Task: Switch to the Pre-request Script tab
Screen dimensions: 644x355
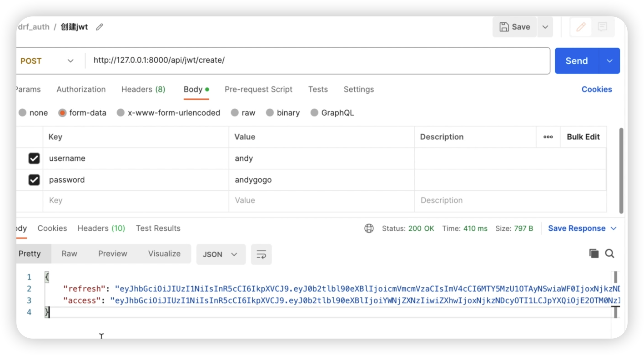Action: (258, 90)
